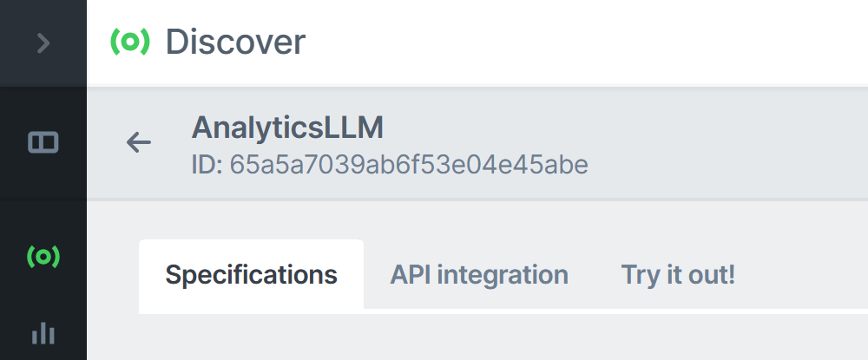Select the green Discover icon in sidebar
Image resolution: width=868 pixels, height=360 pixels.
click(x=43, y=257)
